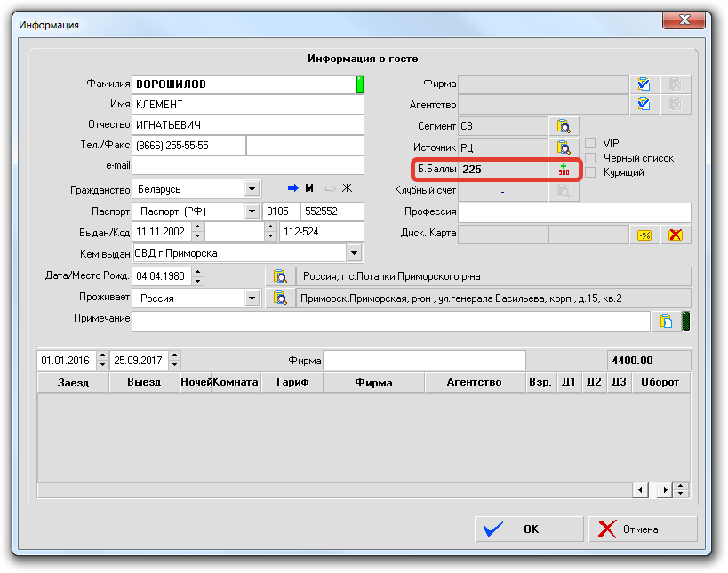Check the Черный список checkbox
The height and width of the screenshot is (573, 728).
590,158
